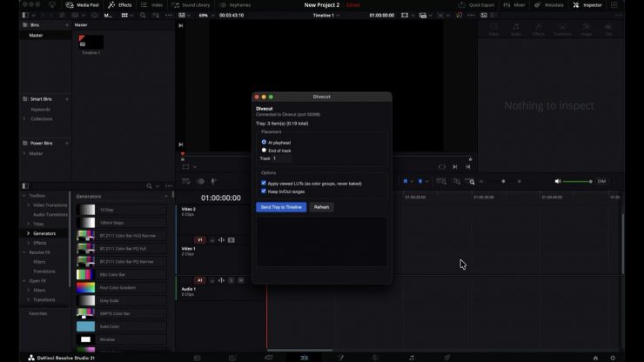Toggle the Inspector panel
Screen dimensions: 644x362
click(587, 5)
